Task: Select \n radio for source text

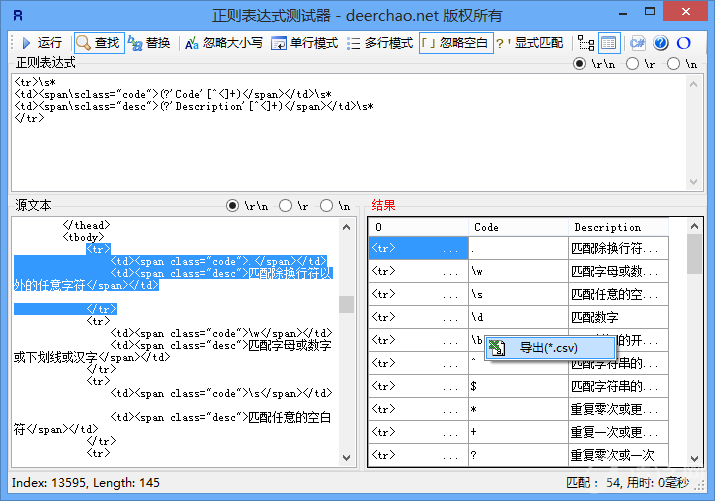Action: coord(327,205)
